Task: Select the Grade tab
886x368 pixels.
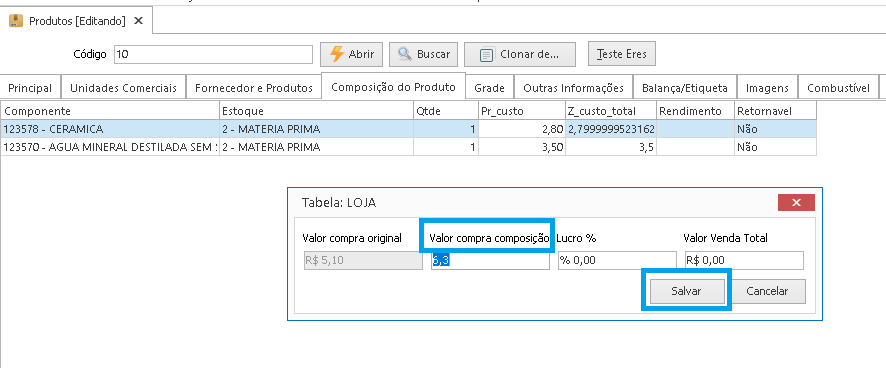Action: tap(489, 88)
